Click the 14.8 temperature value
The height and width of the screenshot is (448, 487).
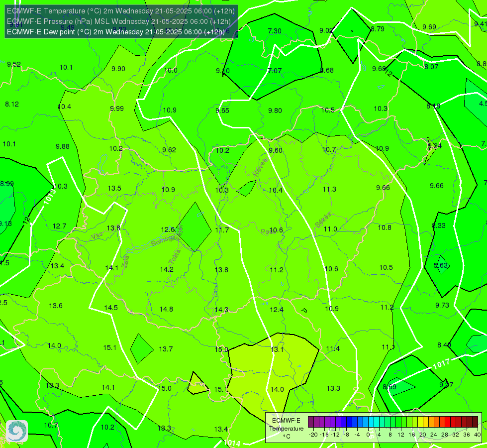(166, 309)
